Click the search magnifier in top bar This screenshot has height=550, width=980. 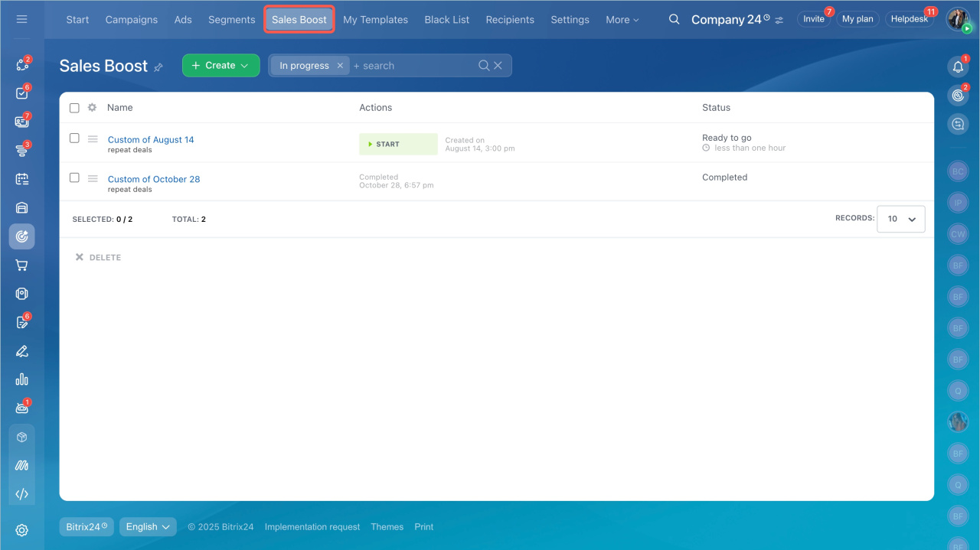coord(674,19)
